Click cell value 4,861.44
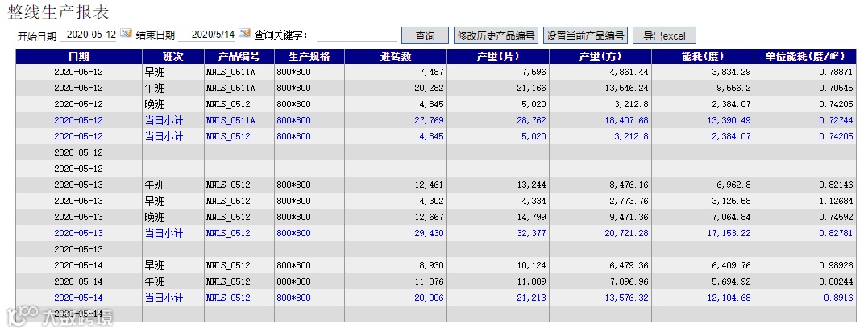This screenshot has height=333, width=868. [627, 72]
